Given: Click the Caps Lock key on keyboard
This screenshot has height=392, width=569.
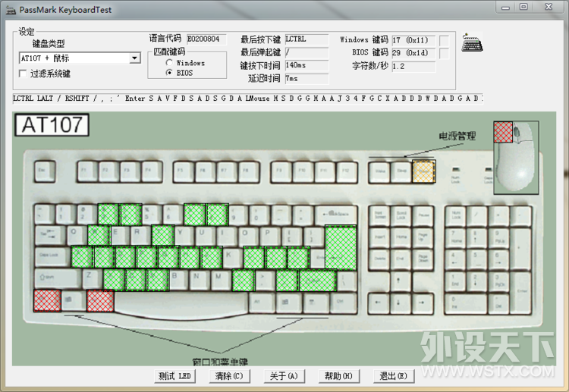Looking at the screenshot, I should (52, 258).
